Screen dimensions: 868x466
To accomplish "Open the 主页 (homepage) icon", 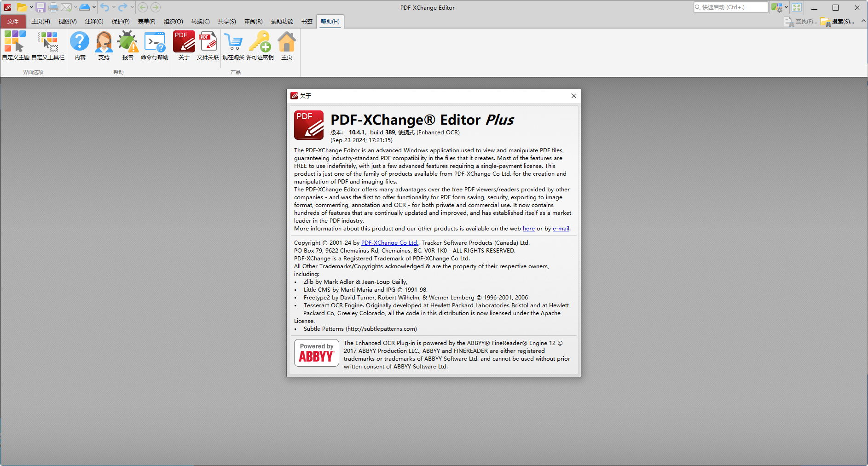I will [287, 45].
